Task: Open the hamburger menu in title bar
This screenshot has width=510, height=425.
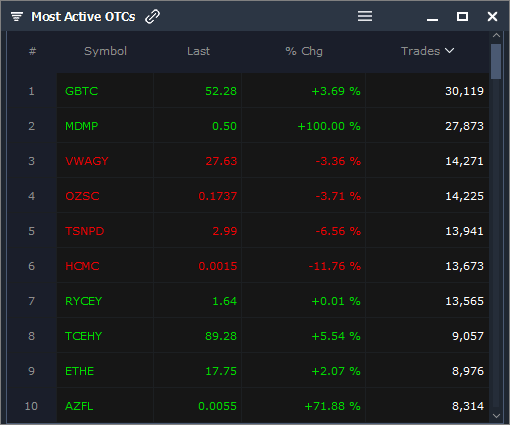Action: pos(365,16)
